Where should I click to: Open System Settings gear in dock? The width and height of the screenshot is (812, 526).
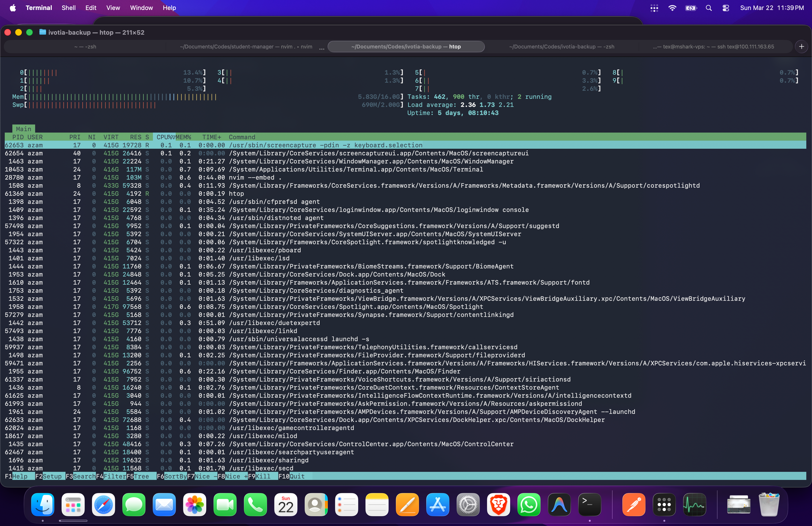pyautogui.click(x=468, y=504)
